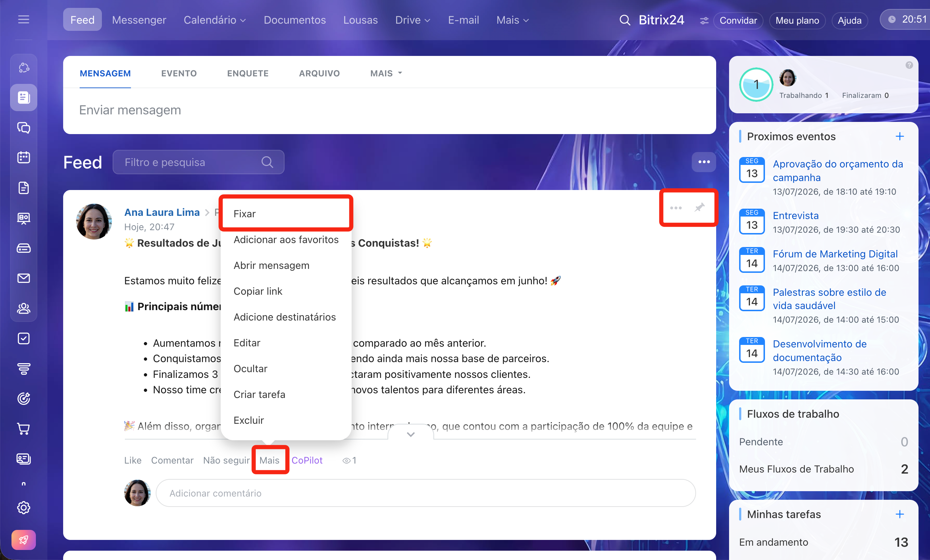The height and width of the screenshot is (560, 930).
Task: Click the work-time circle showing 1
Action: (756, 85)
